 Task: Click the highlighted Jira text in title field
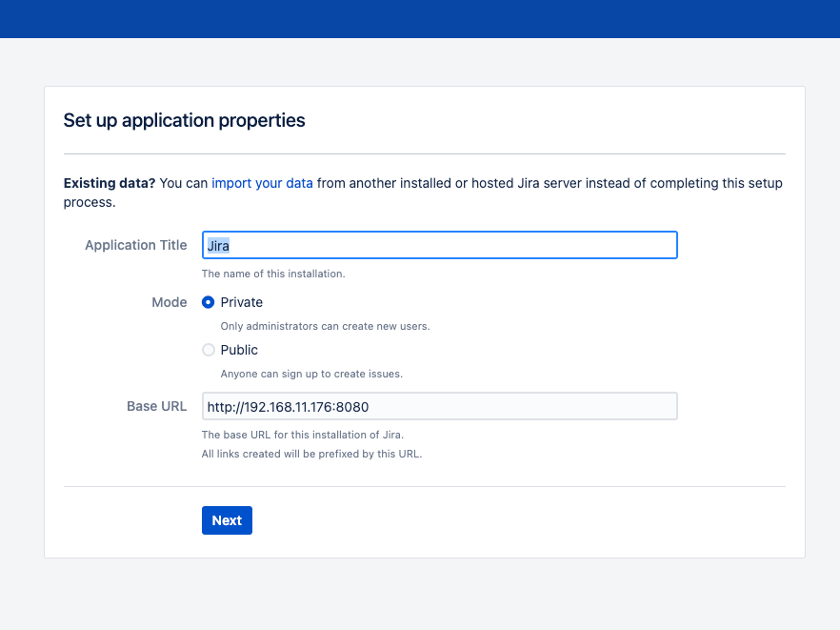pos(218,246)
